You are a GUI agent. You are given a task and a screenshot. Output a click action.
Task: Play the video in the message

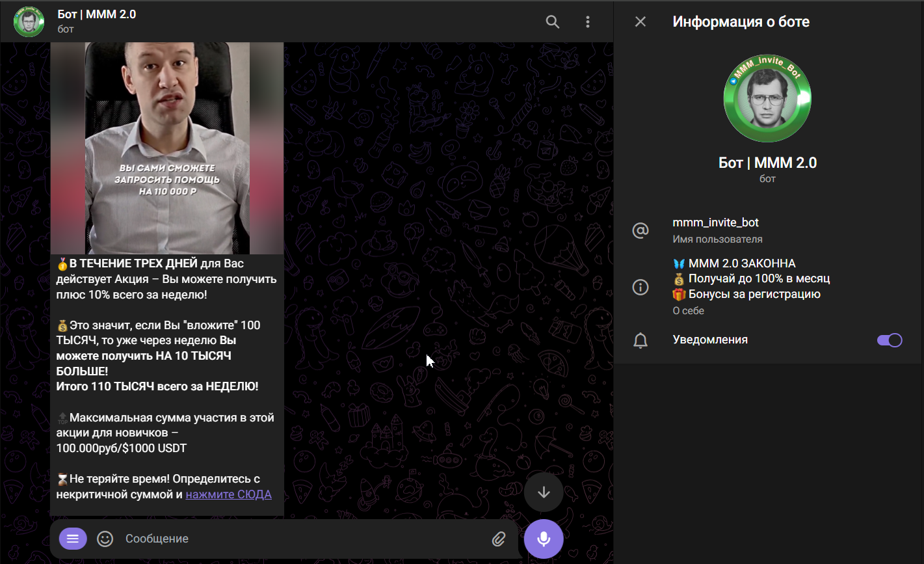pos(167,148)
